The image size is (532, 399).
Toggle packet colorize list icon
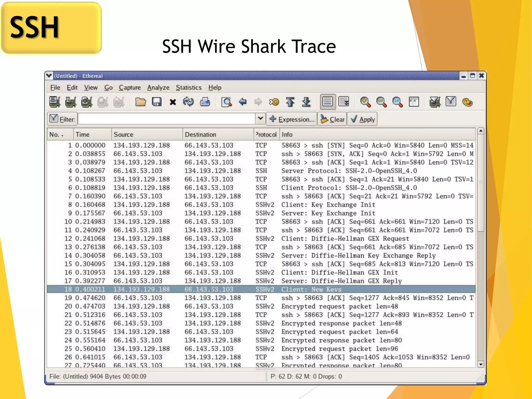(328, 102)
